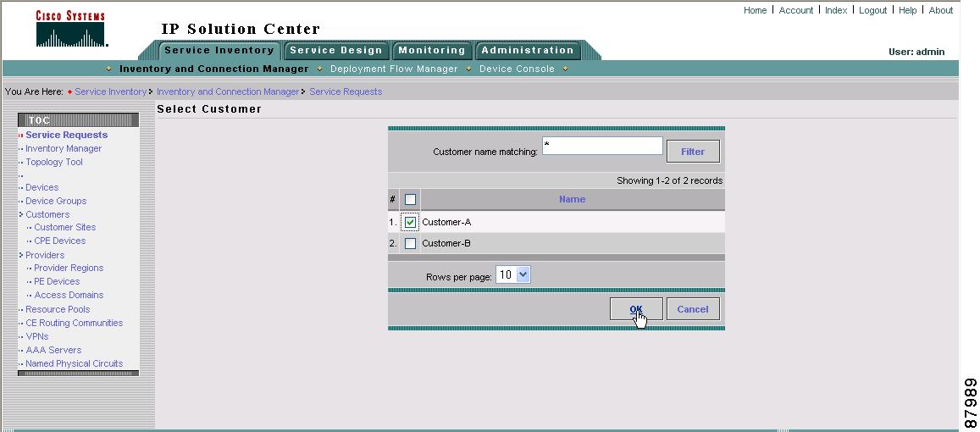Uncheck the Customer-A checkbox
Image resolution: width=980 pixels, height=432 pixels.
point(410,222)
